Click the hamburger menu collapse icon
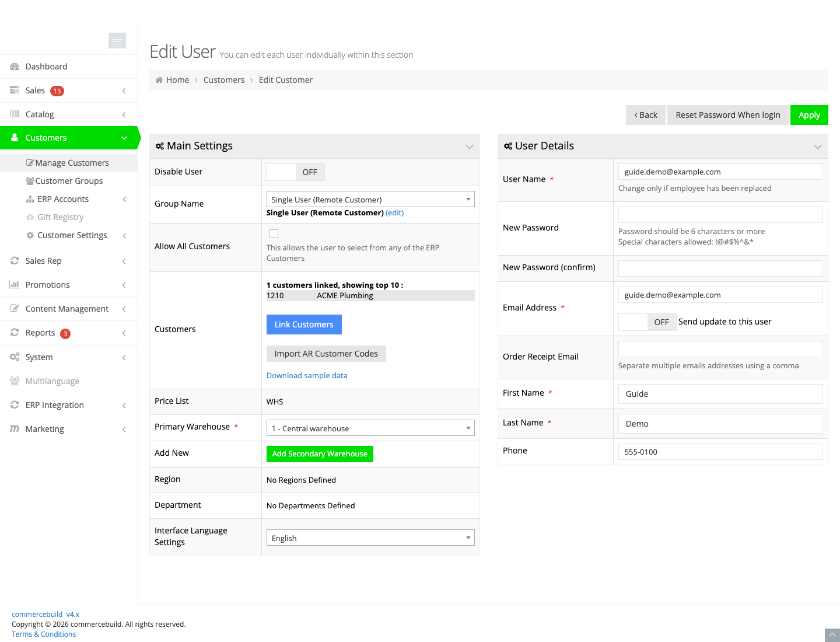The width and height of the screenshot is (840, 642). (117, 40)
